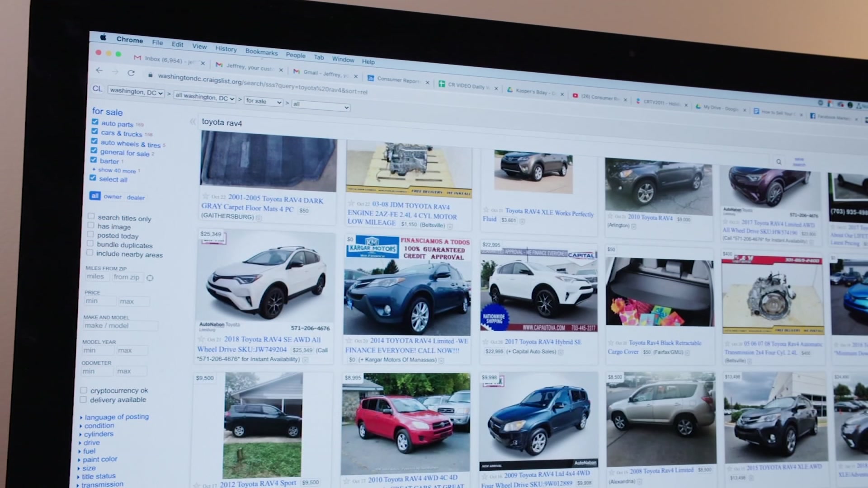Open the for sale category dropdown
Viewport: 868px width, 488px height.
[x=264, y=102]
